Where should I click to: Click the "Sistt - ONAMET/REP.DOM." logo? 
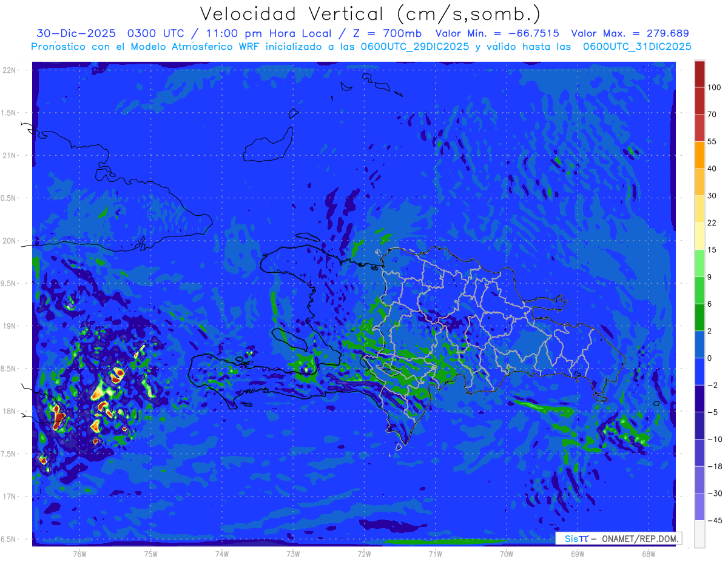pyautogui.click(x=618, y=538)
